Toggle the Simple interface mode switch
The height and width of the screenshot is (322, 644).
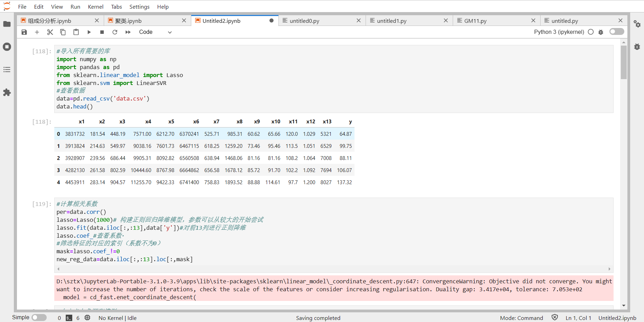click(x=39, y=318)
